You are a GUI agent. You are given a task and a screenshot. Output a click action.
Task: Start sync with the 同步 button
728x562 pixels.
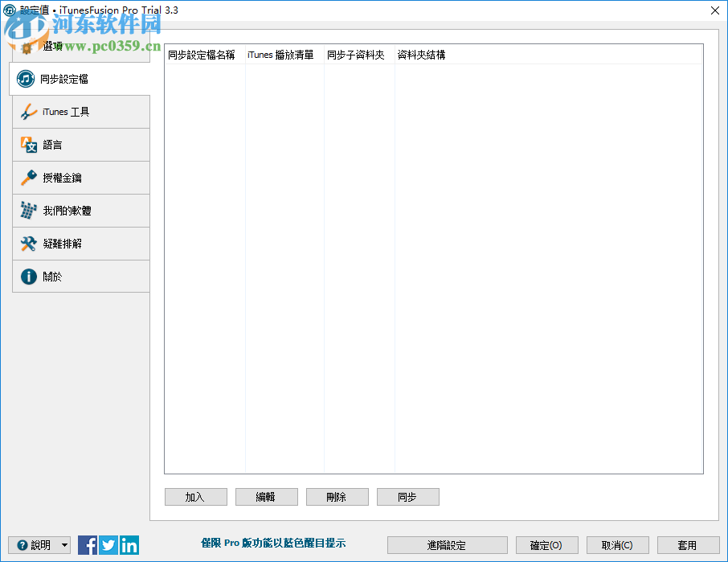(x=407, y=496)
